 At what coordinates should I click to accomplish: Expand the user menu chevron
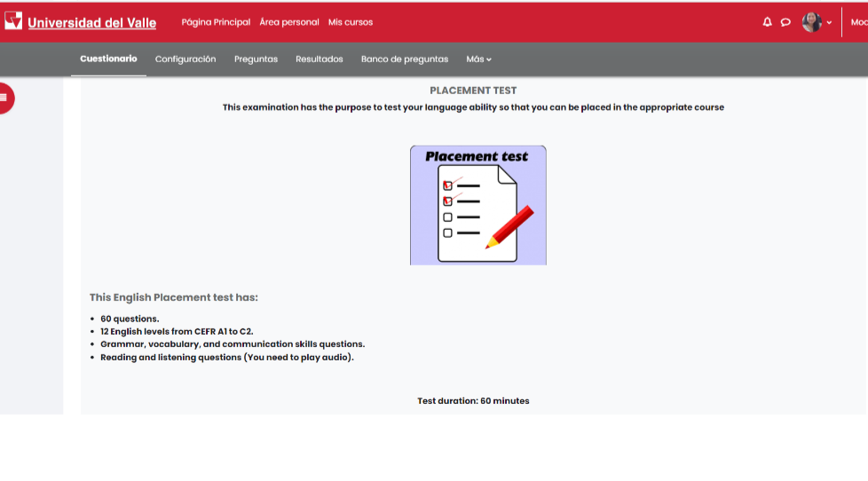pos(830,22)
